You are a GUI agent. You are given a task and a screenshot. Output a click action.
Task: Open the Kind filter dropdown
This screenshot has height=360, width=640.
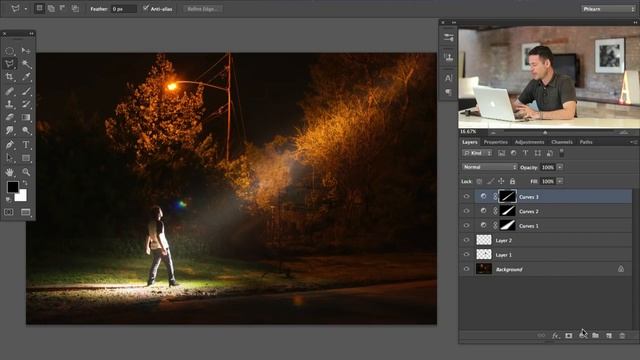[477, 153]
